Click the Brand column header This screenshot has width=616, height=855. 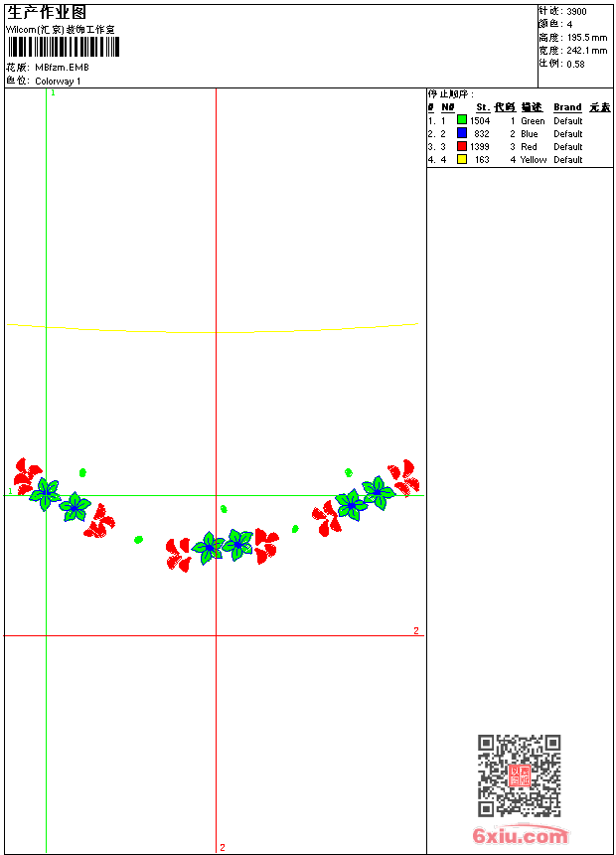pyautogui.click(x=567, y=107)
